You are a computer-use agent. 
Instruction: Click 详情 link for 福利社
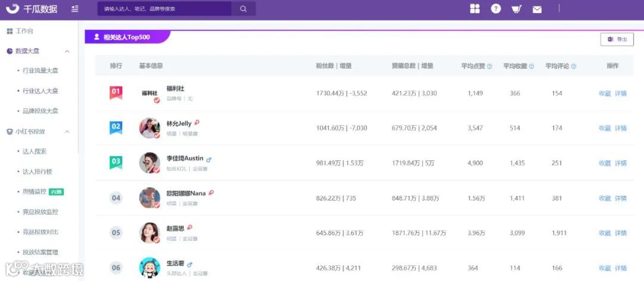coord(621,93)
